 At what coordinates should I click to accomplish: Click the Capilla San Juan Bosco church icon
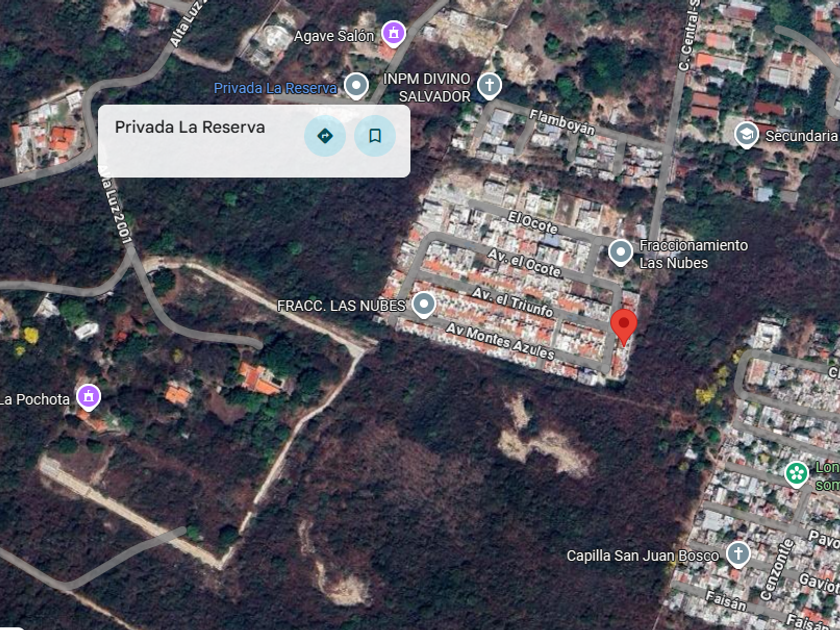point(738,554)
